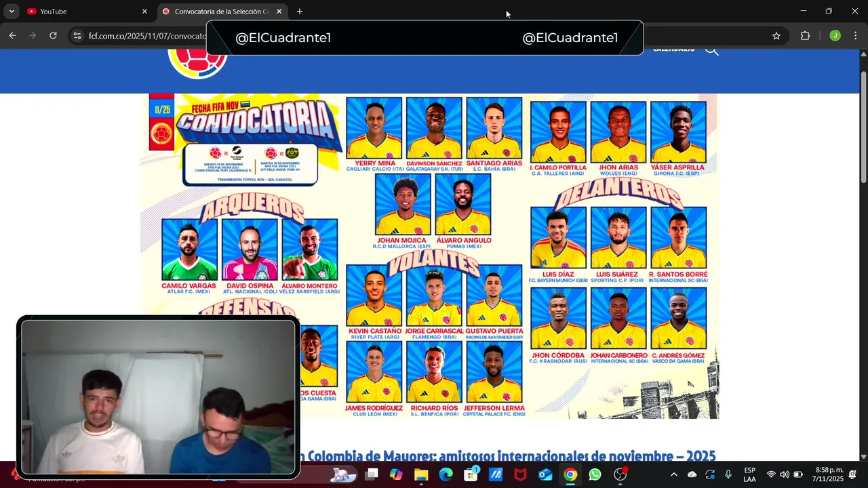Open the Chrome profile avatar

pyautogui.click(x=835, y=36)
